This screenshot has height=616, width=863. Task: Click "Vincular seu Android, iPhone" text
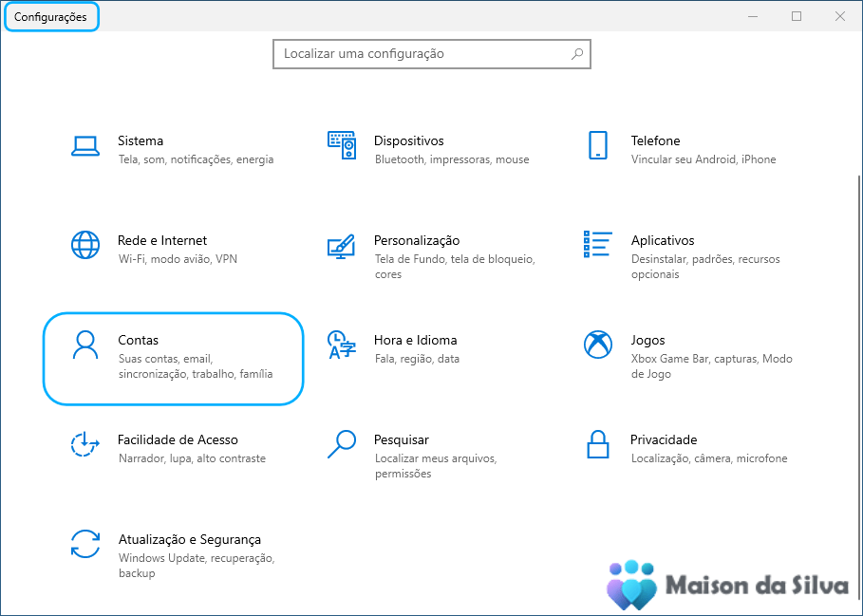tap(704, 159)
